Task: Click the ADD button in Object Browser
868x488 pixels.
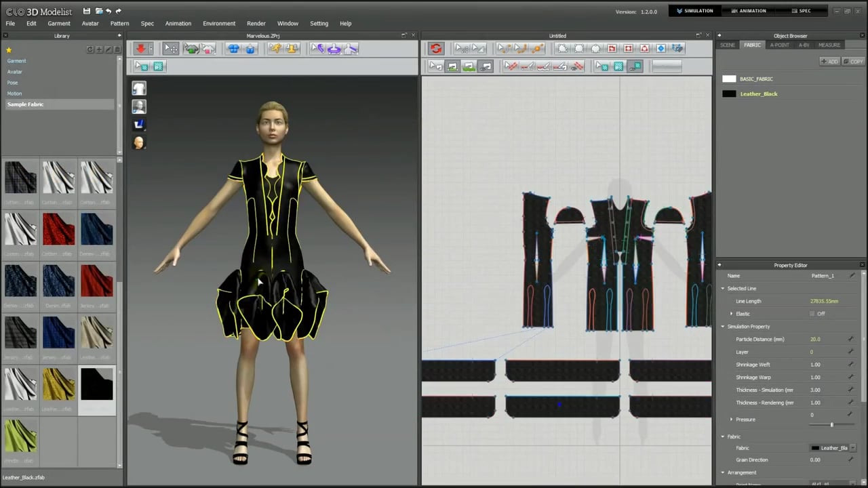Action: pyautogui.click(x=829, y=62)
